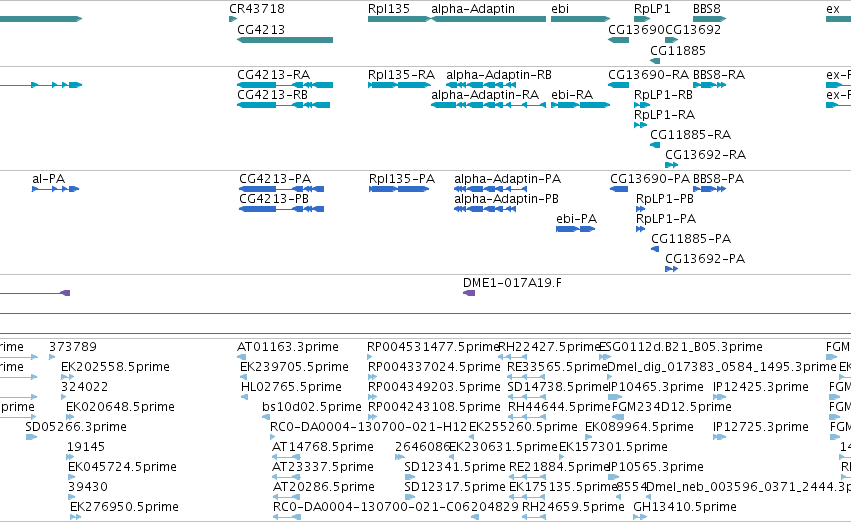Select the 39430 EST label
The width and height of the screenshot is (851, 522).
coord(88,487)
